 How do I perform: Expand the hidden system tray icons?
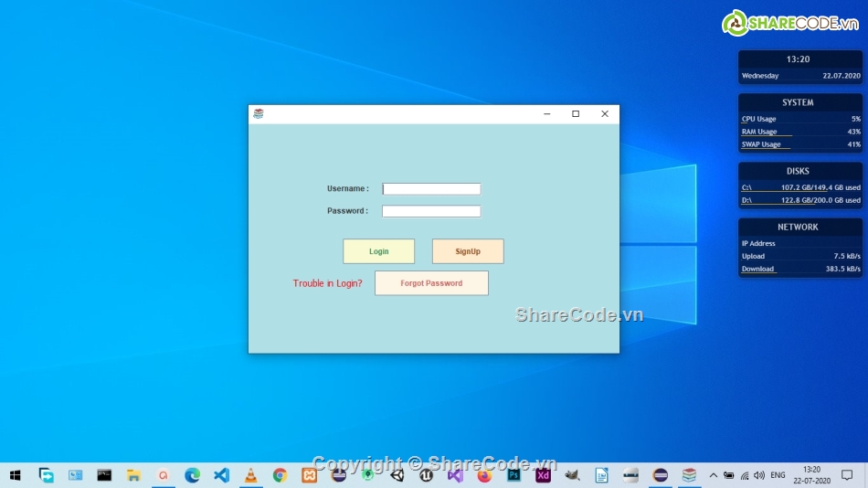pos(713,475)
